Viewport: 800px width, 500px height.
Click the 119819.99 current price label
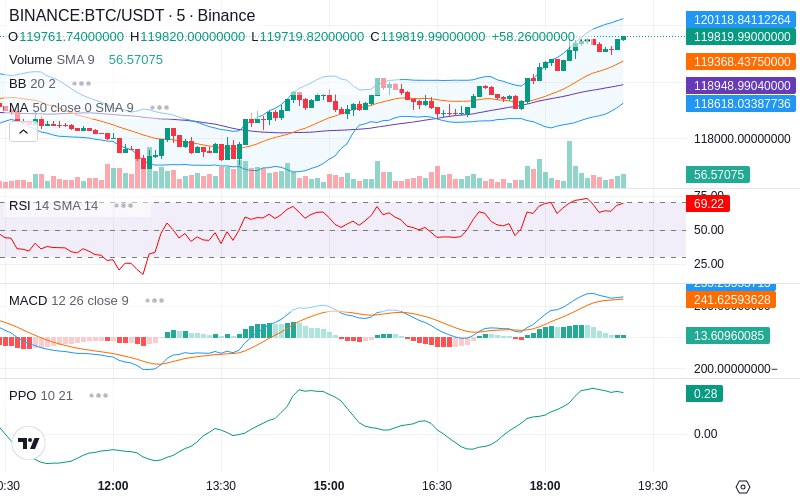[741, 37]
